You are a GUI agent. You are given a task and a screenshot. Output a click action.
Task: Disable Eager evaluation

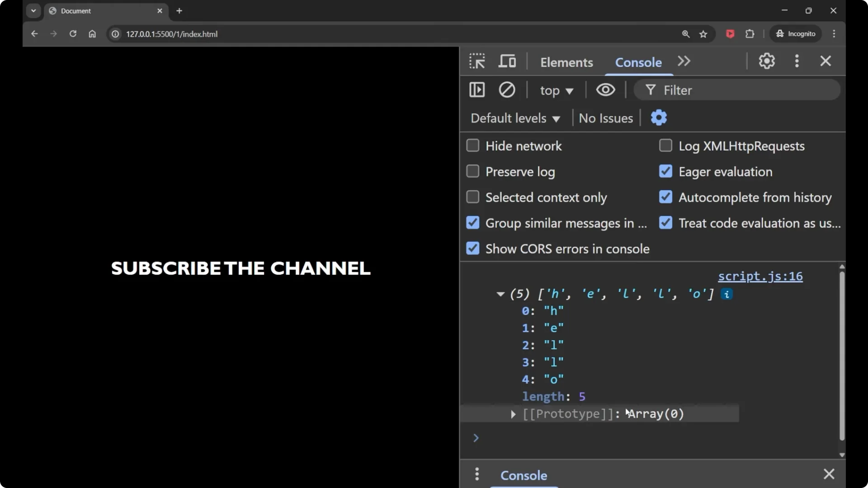[x=665, y=171]
